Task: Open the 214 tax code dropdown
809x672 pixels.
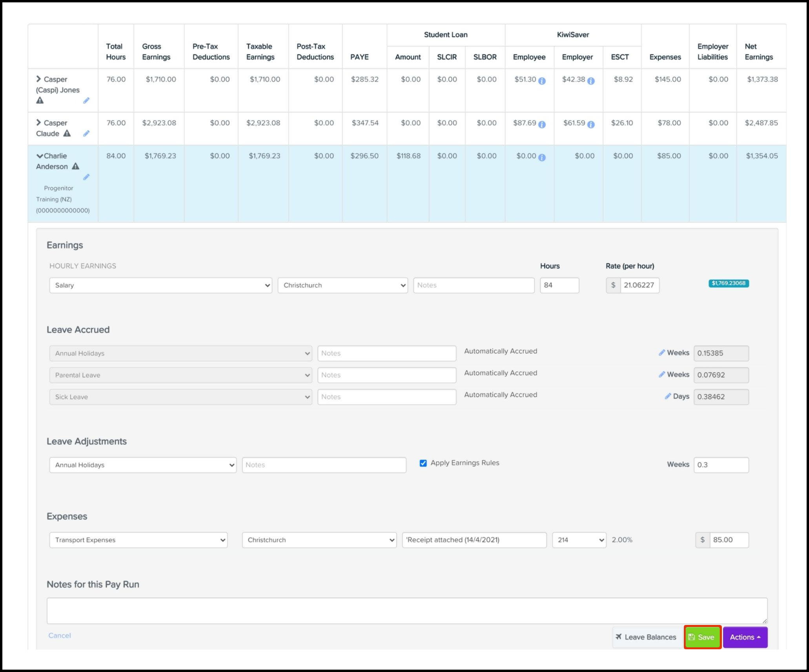Action: pos(579,540)
